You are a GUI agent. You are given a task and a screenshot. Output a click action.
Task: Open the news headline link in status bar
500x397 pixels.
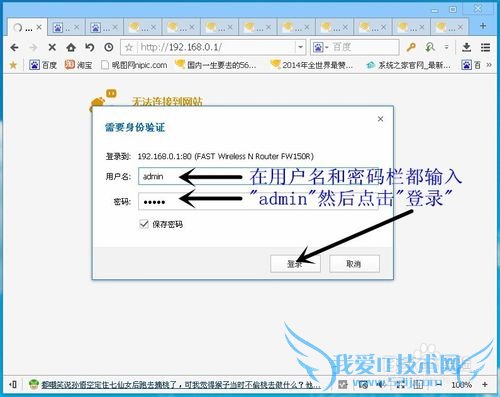click(x=181, y=385)
